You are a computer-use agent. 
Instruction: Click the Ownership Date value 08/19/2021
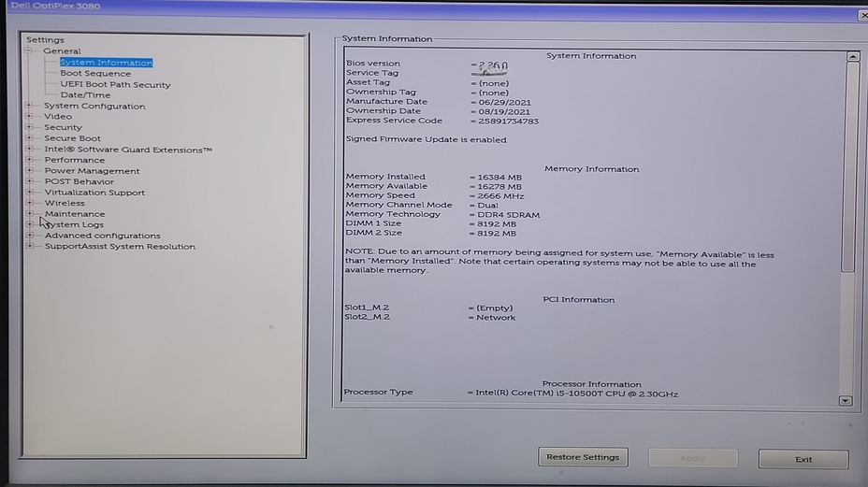click(504, 112)
